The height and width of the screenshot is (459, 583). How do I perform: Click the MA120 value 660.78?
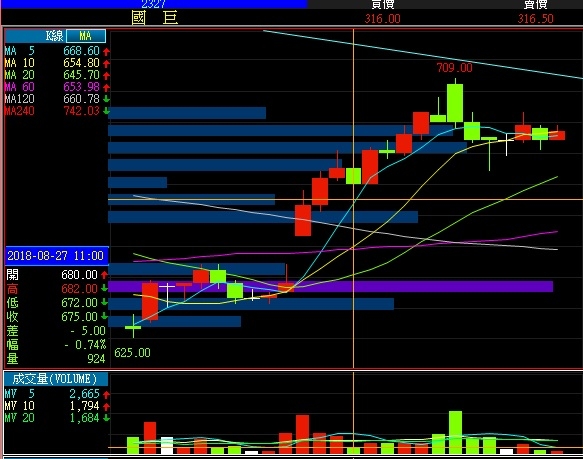point(81,99)
